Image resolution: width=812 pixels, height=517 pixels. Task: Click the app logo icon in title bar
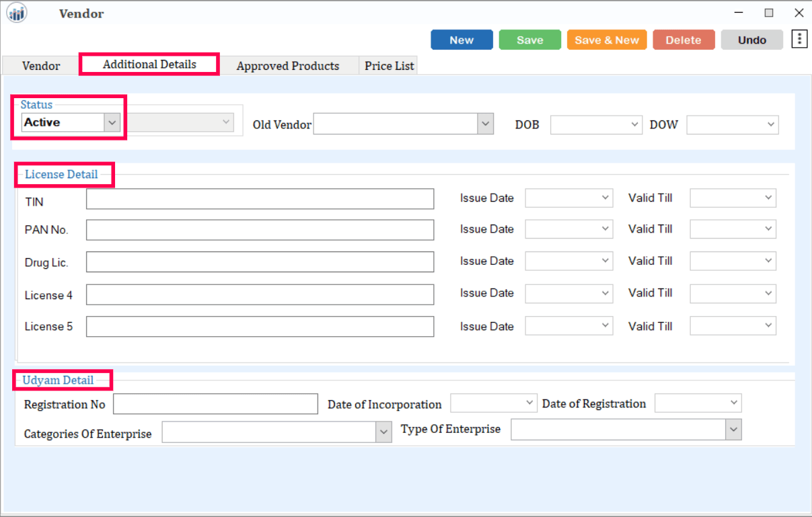[x=17, y=13]
